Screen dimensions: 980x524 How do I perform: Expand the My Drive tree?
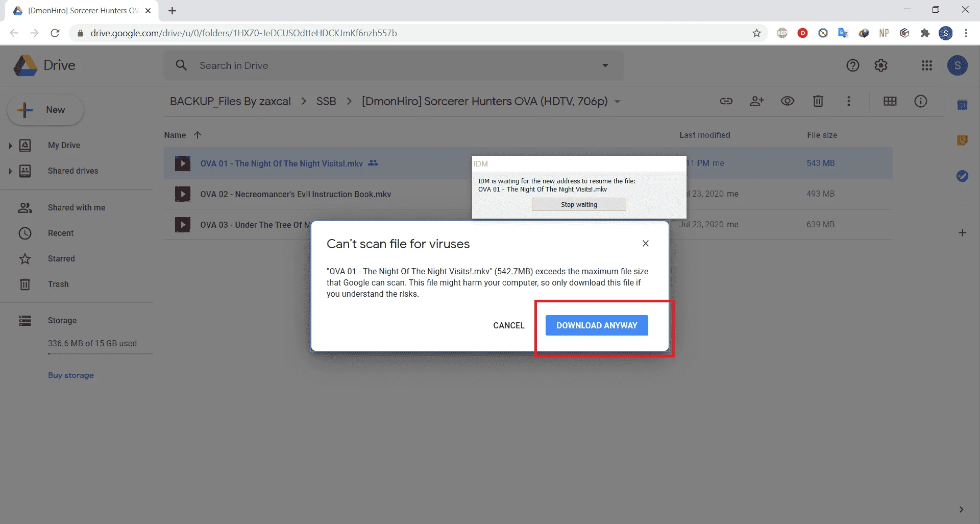10,146
